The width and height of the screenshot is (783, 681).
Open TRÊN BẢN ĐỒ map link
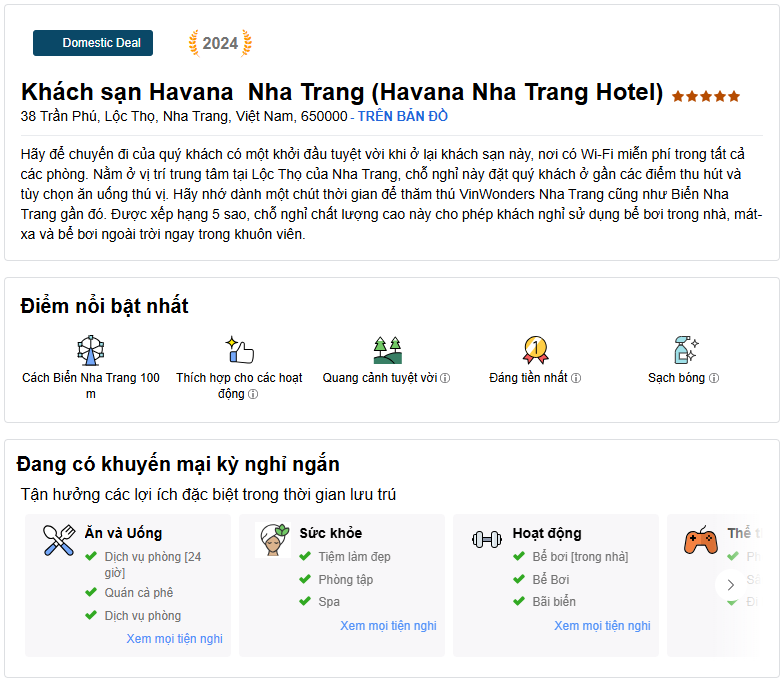(x=402, y=116)
